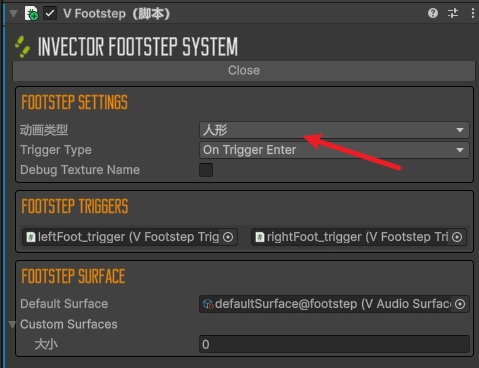
Task: Pick object for leftFoot_trigger field
Action: (228, 237)
